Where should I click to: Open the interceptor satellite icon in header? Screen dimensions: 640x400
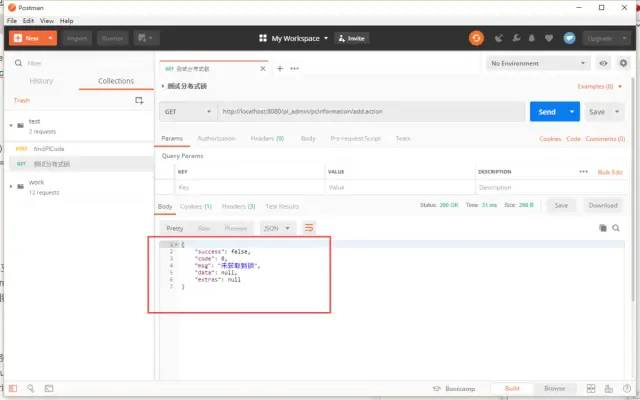498,38
